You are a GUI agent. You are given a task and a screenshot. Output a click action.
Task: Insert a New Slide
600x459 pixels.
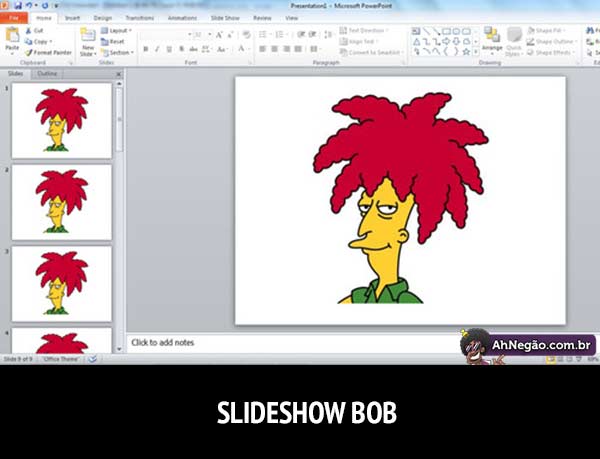[88, 41]
